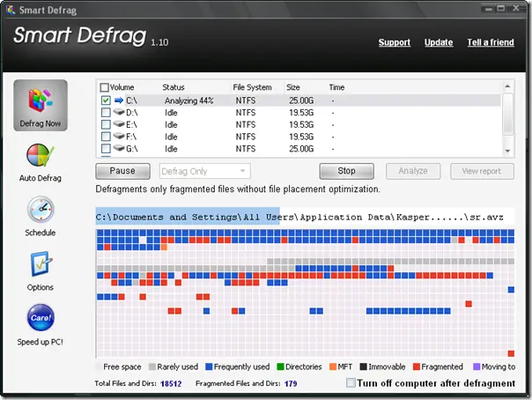Click the Directories green legend swatch
The width and height of the screenshot is (532, 400).
280,367
